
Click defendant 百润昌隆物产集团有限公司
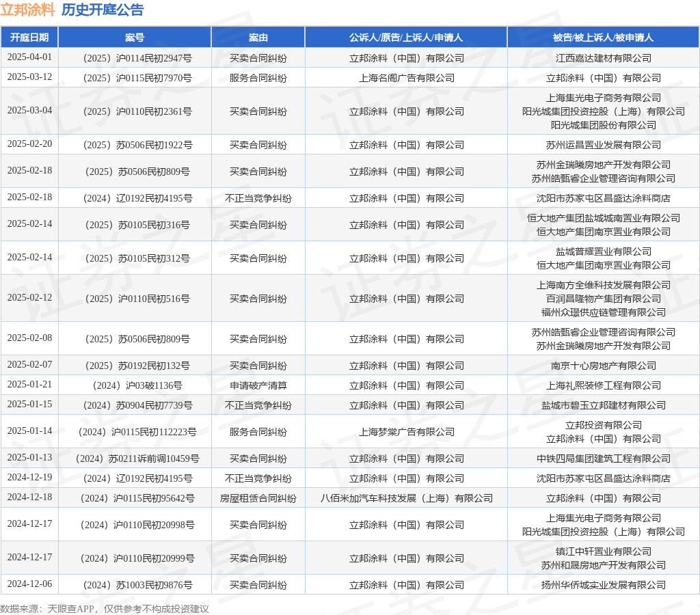point(603,299)
